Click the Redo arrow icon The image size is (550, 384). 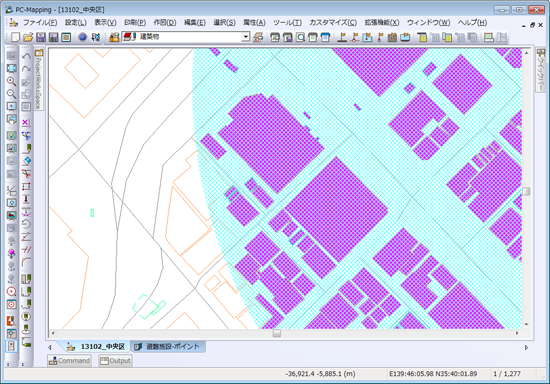pyautogui.click(x=26, y=69)
